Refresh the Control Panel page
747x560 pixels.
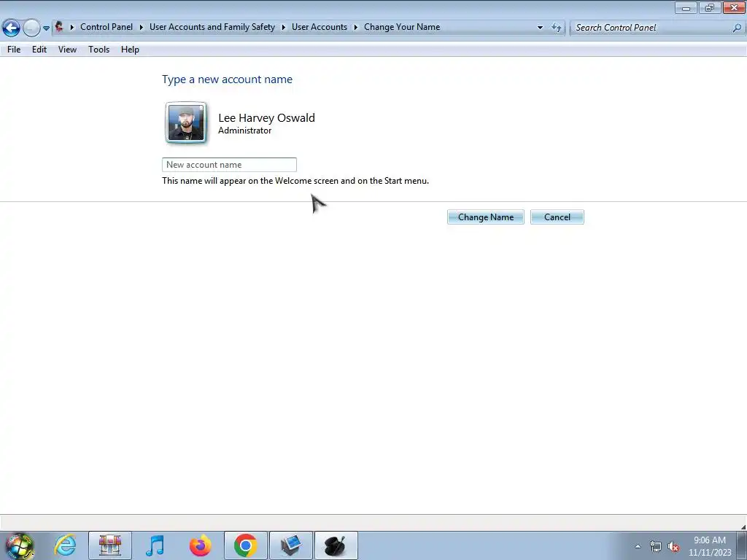tap(557, 28)
